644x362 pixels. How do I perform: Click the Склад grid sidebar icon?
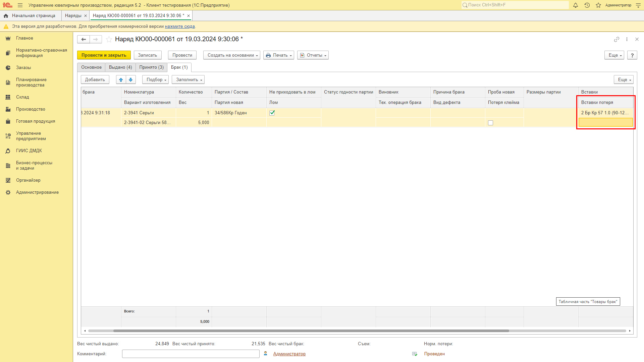(x=8, y=97)
